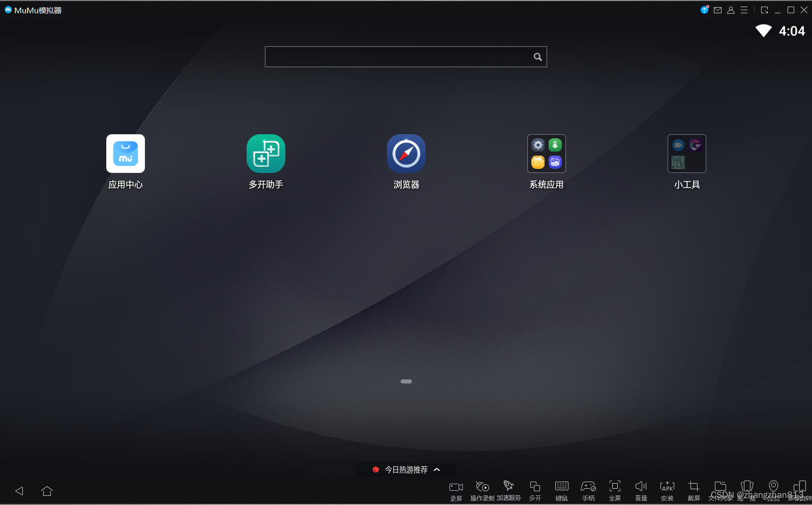The height and width of the screenshot is (505, 812).
Task: Enter 全屏 fullscreen mode
Action: pyautogui.click(x=615, y=491)
